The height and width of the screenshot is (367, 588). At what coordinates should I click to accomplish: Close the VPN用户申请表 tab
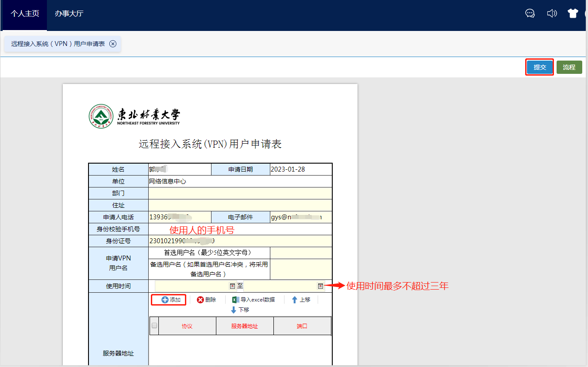(x=113, y=44)
